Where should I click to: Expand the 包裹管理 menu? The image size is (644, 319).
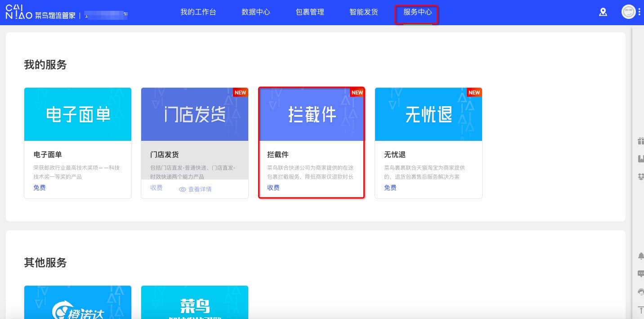pos(310,12)
